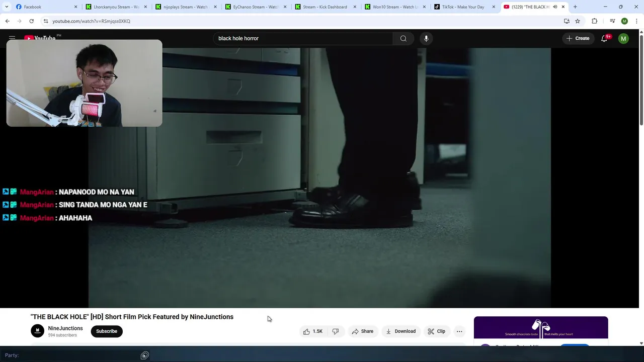The height and width of the screenshot is (362, 644).
Task: Open the YouTube notifications bell
Action: click(605, 38)
